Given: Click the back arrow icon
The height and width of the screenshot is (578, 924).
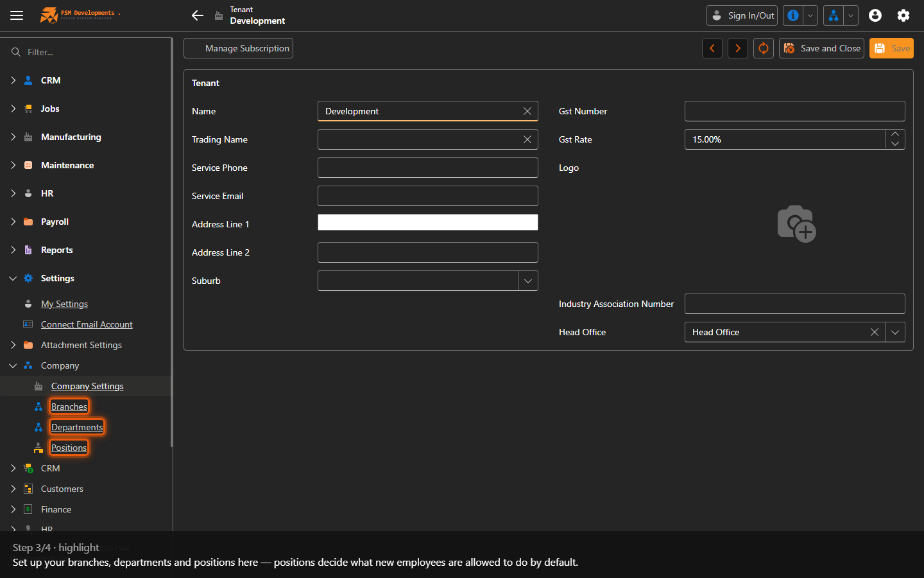Looking at the screenshot, I should pyautogui.click(x=198, y=15).
